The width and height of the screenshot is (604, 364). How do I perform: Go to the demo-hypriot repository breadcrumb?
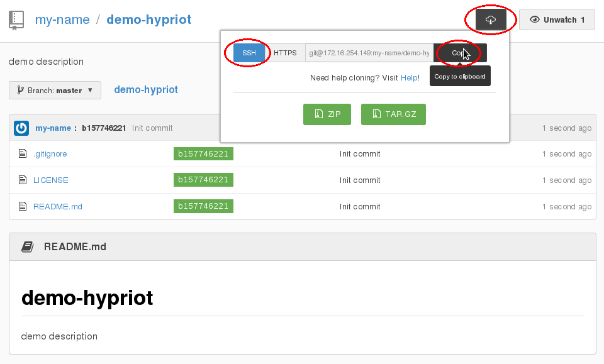(148, 19)
